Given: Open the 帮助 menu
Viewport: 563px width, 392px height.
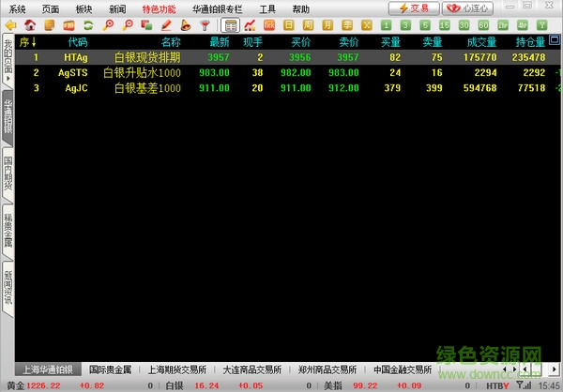Looking at the screenshot, I should [301, 9].
